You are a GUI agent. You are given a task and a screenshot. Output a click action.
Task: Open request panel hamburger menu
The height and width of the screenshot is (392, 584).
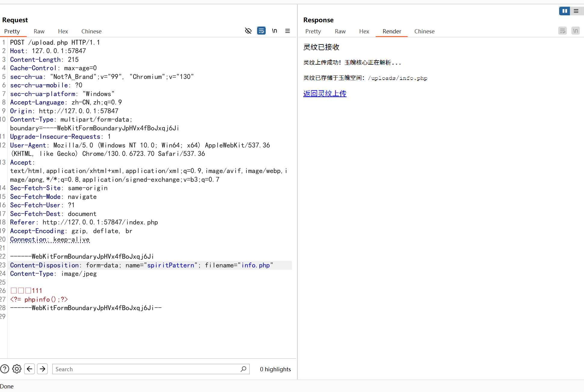pos(288,31)
